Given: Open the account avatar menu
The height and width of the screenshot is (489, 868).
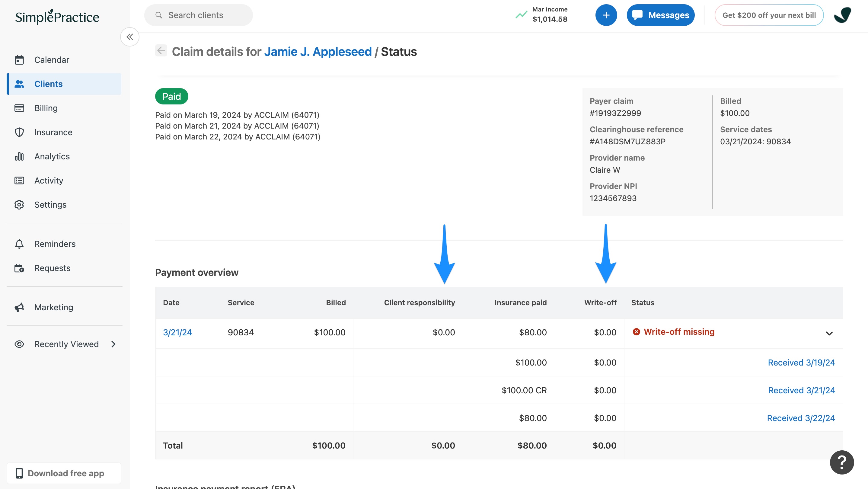Looking at the screenshot, I should pos(842,15).
